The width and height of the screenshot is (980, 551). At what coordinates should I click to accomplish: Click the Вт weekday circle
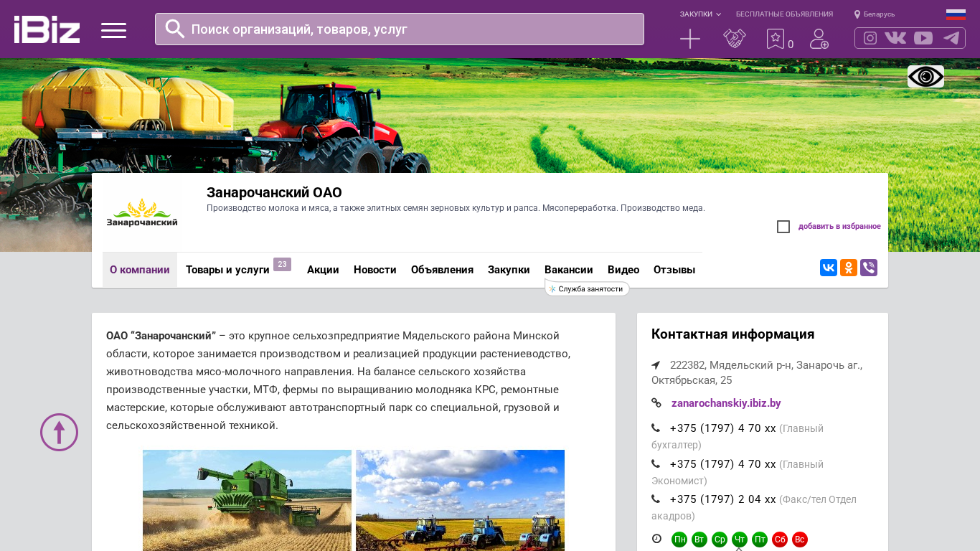click(699, 540)
